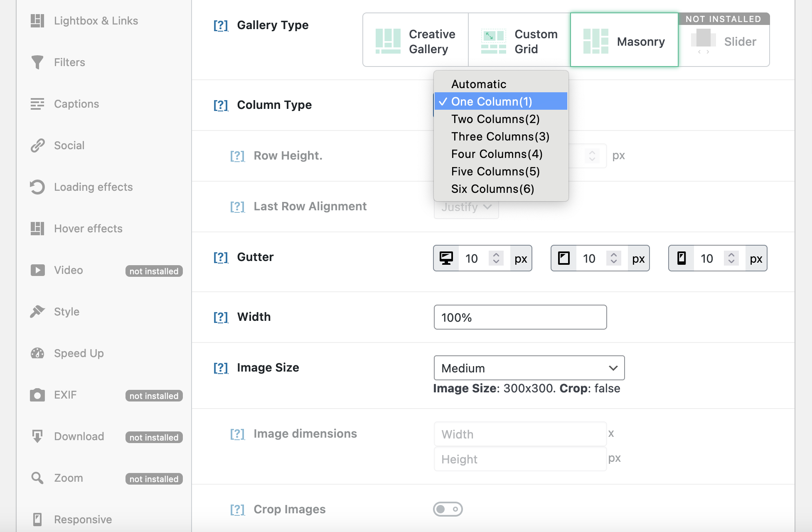Click the Loading effects refresh icon
Viewport: 812px width, 532px height.
tap(37, 187)
